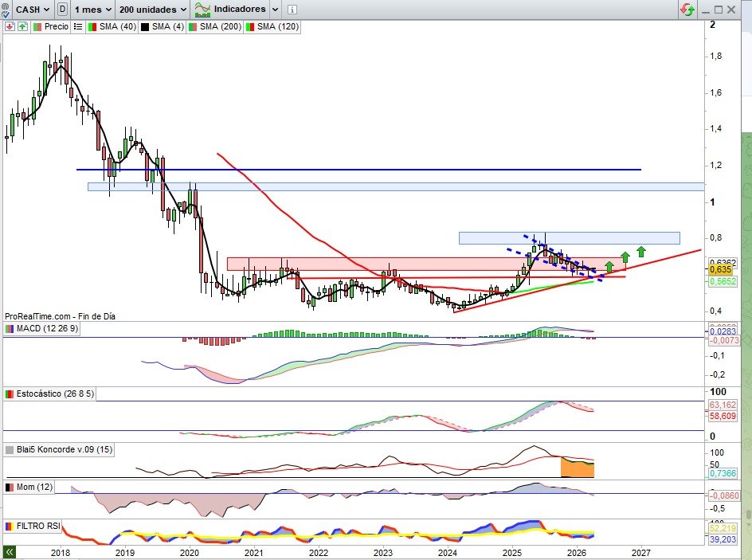Open the CASH ticker dropdown
Viewport: 752px width, 560px height.
(32, 9)
